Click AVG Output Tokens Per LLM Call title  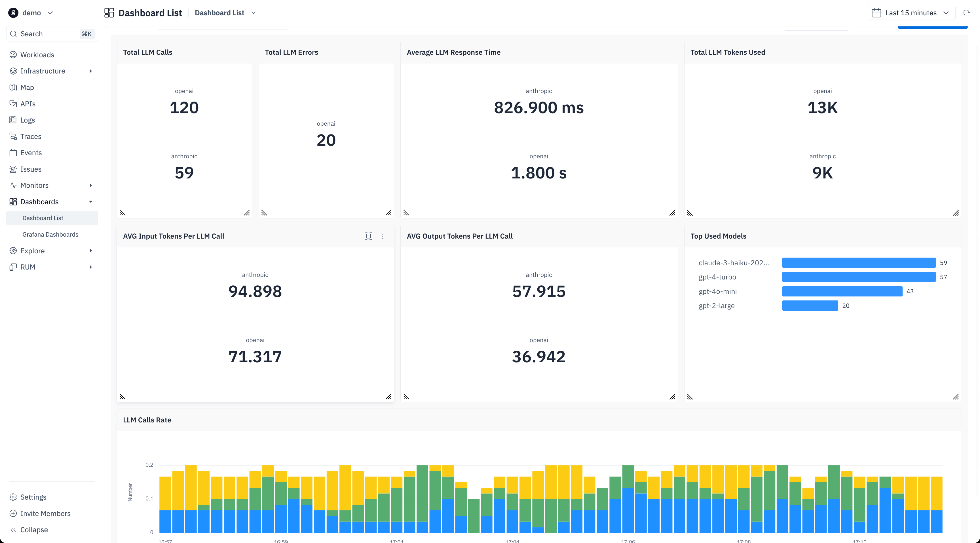pos(460,236)
